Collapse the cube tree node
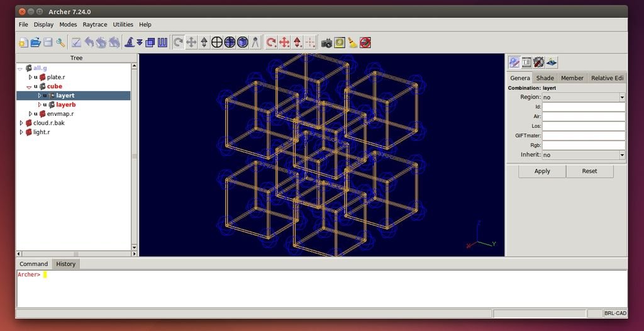Screen dimensions: 644x331 click(29, 87)
